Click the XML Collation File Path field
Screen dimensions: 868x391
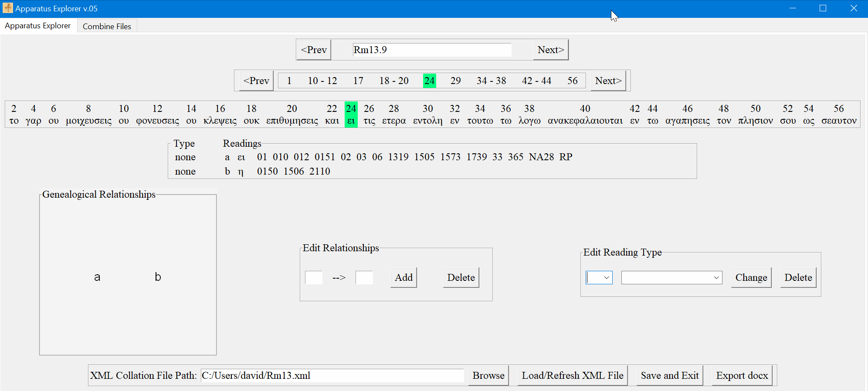pyautogui.click(x=332, y=375)
